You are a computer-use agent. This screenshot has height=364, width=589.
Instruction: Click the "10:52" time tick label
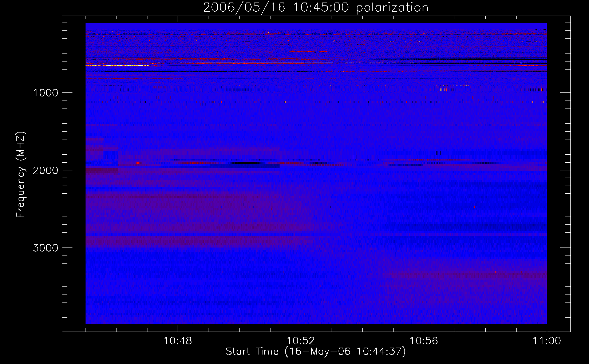tap(301, 341)
